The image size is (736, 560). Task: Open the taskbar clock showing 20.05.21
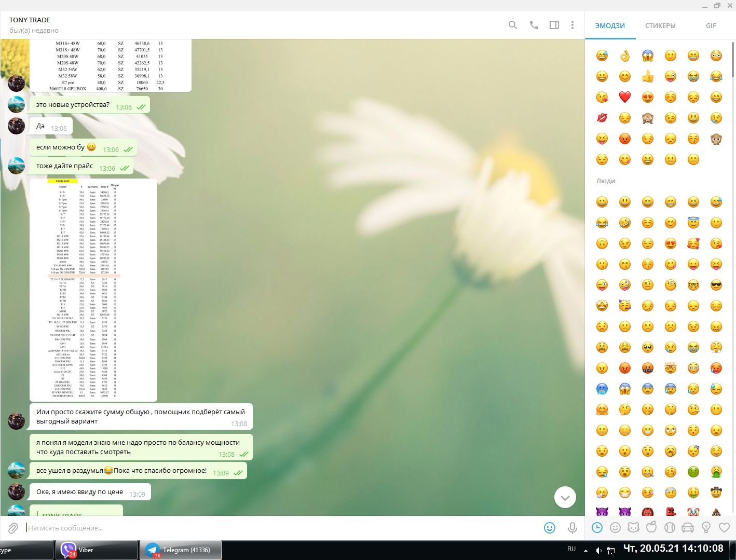coord(673,549)
